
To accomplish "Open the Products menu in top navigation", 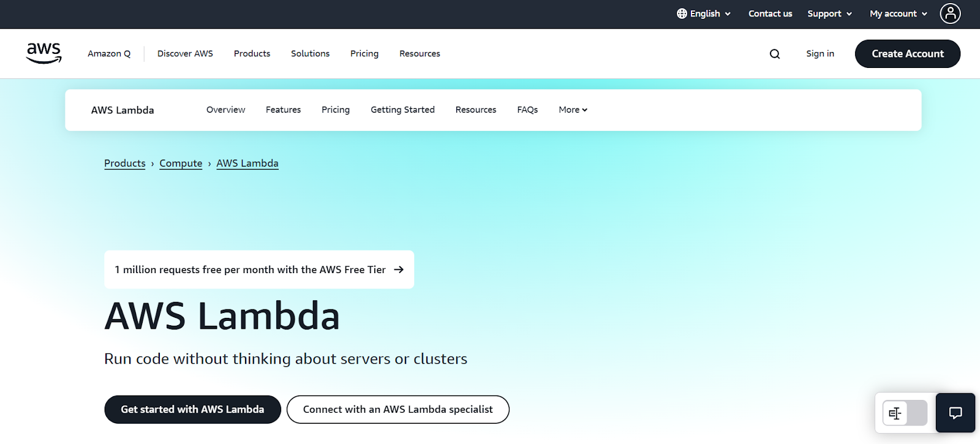I will click(252, 54).
